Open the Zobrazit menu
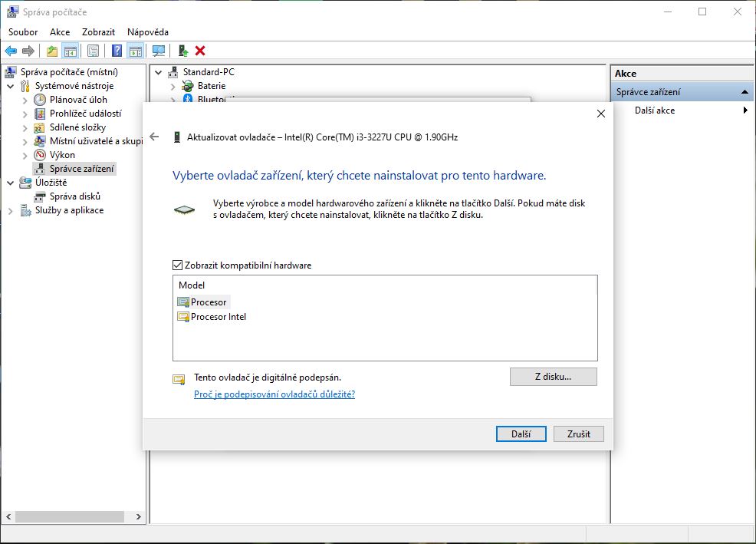The width and height of the screenshot is (756, 544). click(x=98, y=32)
